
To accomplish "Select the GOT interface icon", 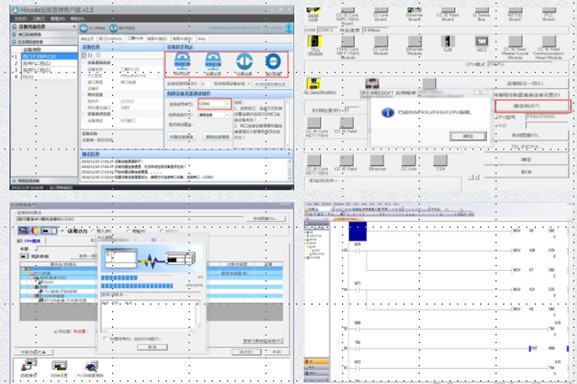I will 481,43.
